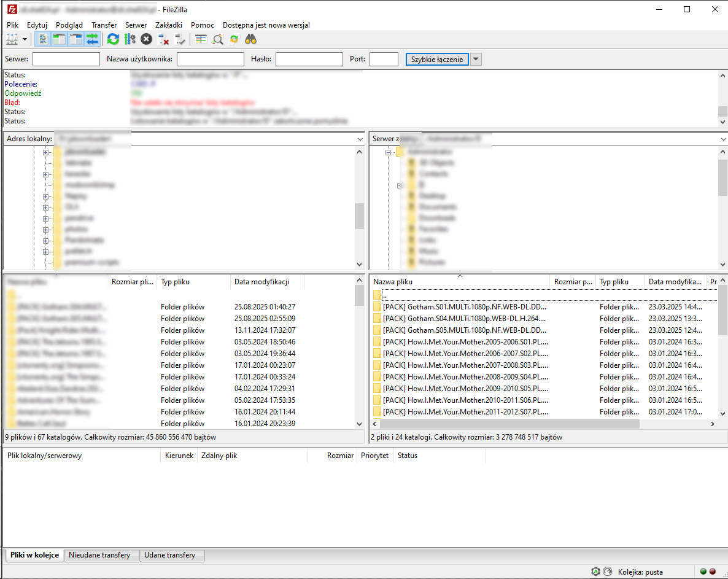Click the Serwer input field
The image size is (728, 579).
pos(66,59)
